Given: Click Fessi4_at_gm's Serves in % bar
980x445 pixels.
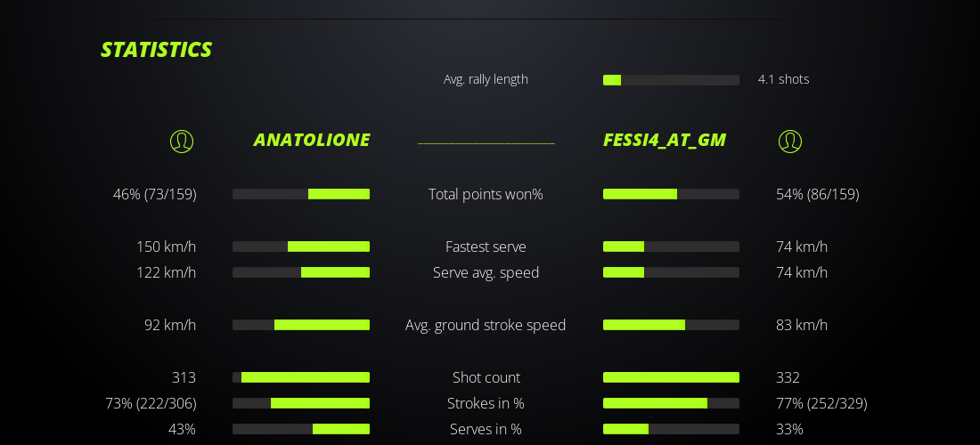Looking at the screenshot, I should point(671,429).
